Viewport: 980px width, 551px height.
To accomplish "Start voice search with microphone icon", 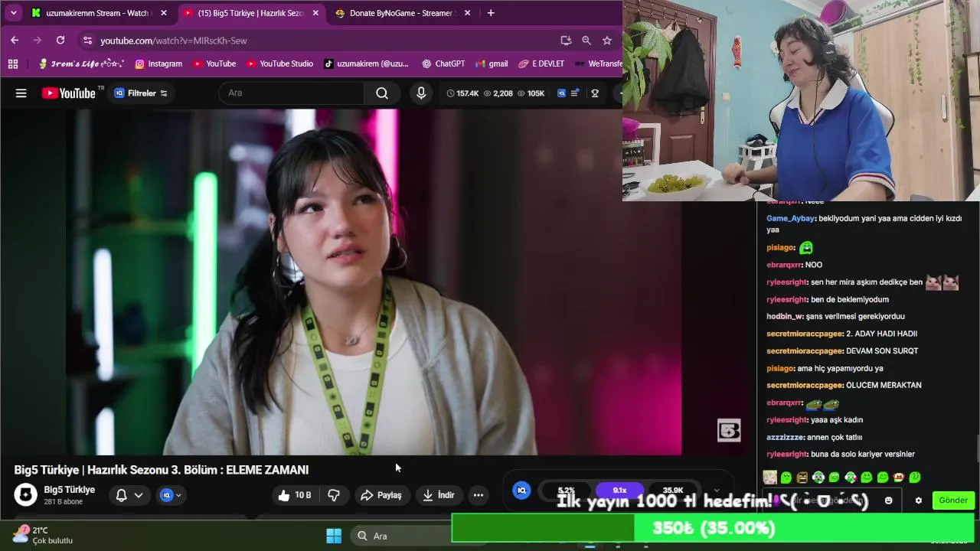I will pyautogui.click(x=420, y=93).
